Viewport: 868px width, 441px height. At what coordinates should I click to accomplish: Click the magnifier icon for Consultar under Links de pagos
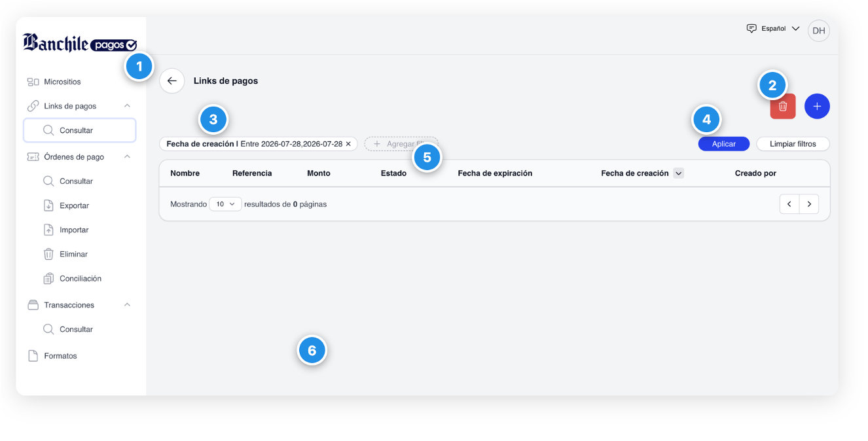pos(48,130)
